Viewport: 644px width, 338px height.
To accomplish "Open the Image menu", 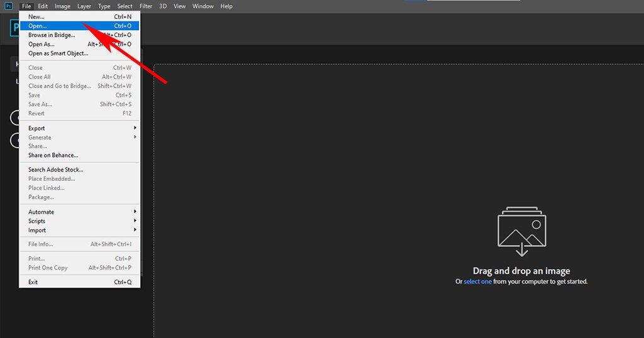I will (x=62, y=6).
